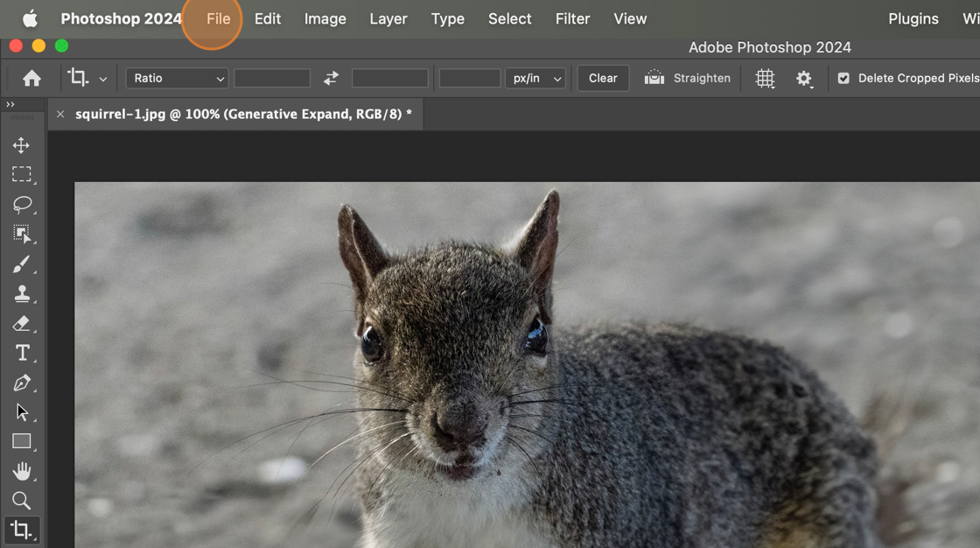Open the Apple menu
This screenshot has width=980, height=548.
[30, 18]
